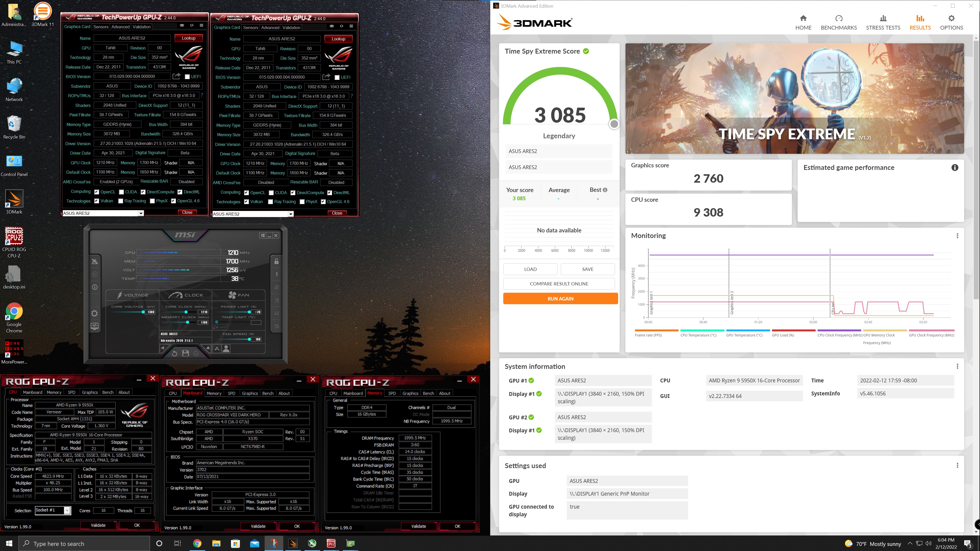Reset Afterburner settings with the reset arrow

(174, 353)
